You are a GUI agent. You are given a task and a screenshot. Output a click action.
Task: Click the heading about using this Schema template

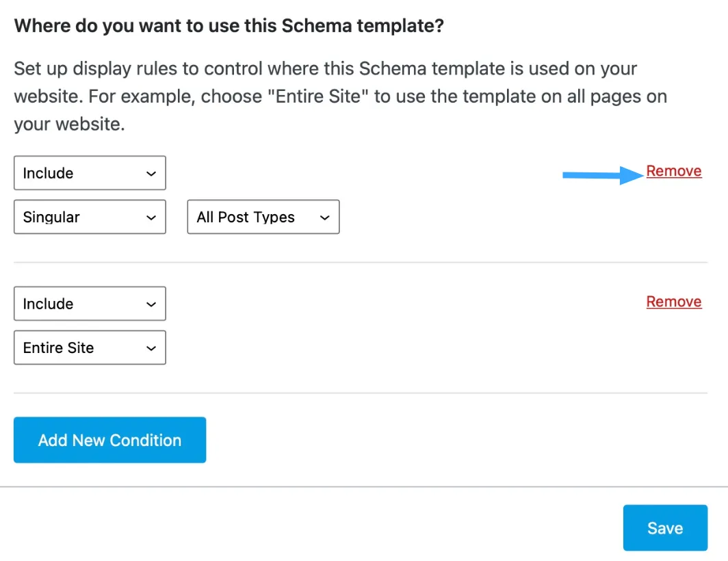pos(229,27)
